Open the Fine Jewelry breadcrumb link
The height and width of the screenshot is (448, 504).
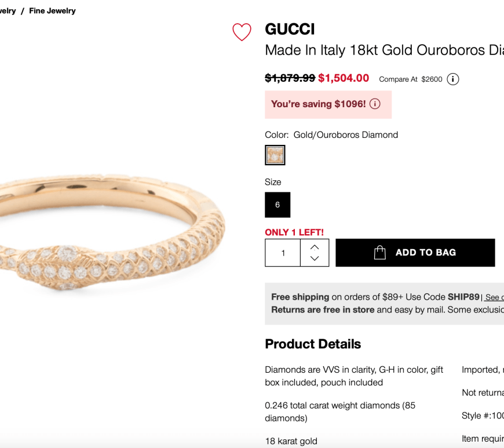(52, 10)
